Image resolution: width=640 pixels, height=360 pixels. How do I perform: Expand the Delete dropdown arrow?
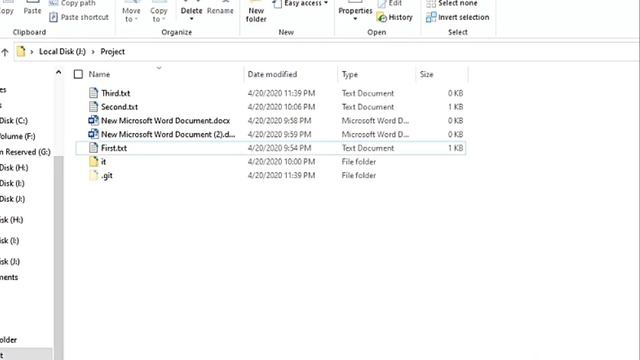pos(191,19)
